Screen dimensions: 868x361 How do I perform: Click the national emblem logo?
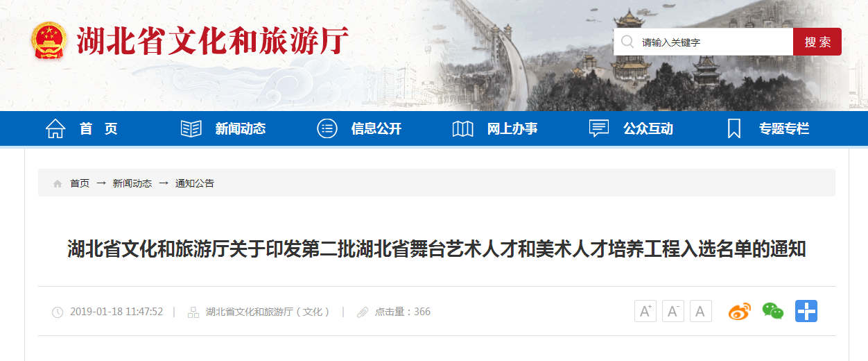(49, 41)
